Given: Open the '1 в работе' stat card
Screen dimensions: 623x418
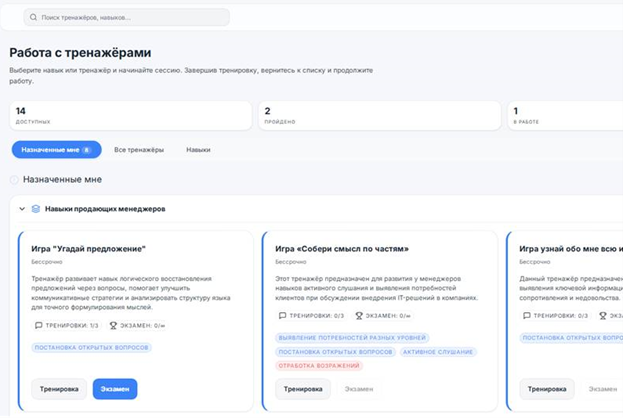Looking at the screenshot, I should tap(565, 116).
